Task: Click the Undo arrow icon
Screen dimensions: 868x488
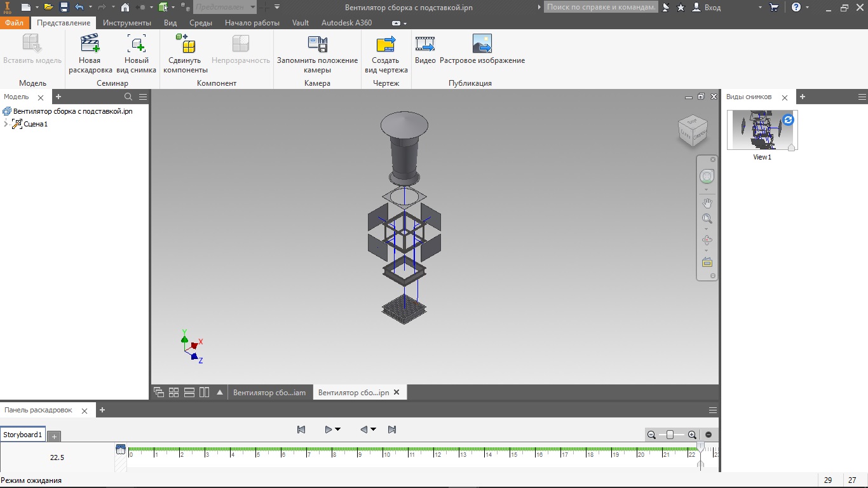Action: (x=79, y=7)
